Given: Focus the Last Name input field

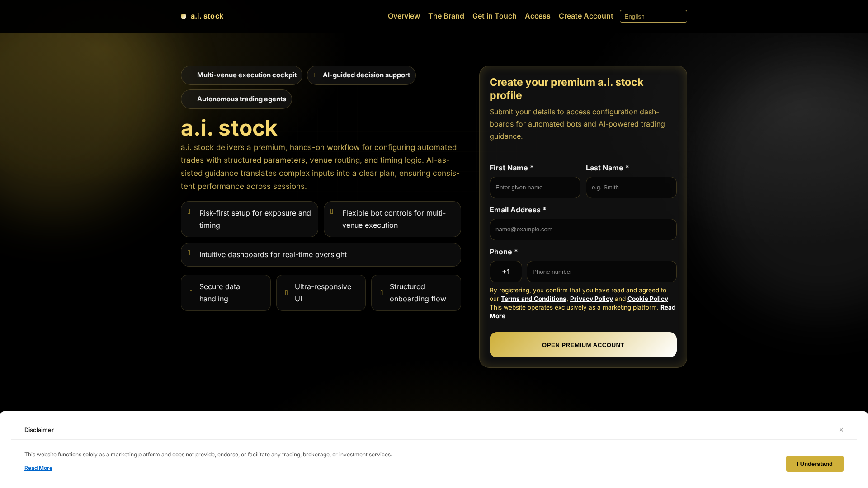Looking at the screenshot, I should 631,188.
